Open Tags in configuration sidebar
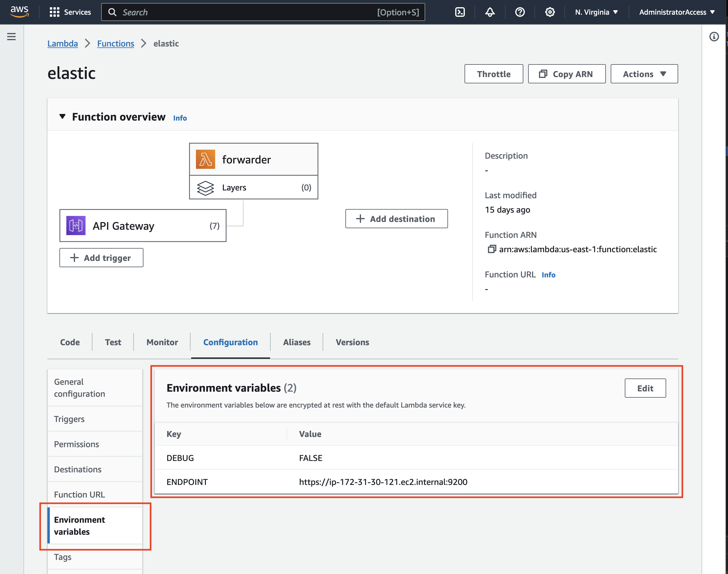728x574 pixels. [x=95, y=557]
